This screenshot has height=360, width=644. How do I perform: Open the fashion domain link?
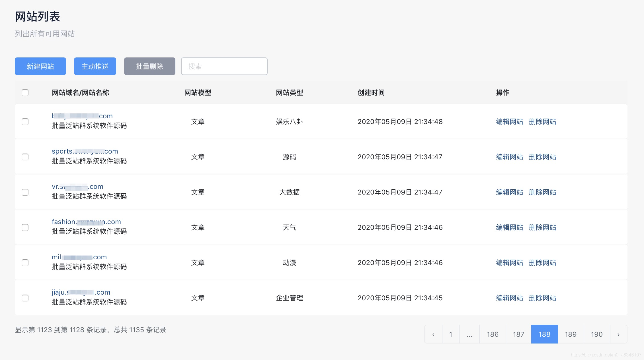click(x=86, y=222)
